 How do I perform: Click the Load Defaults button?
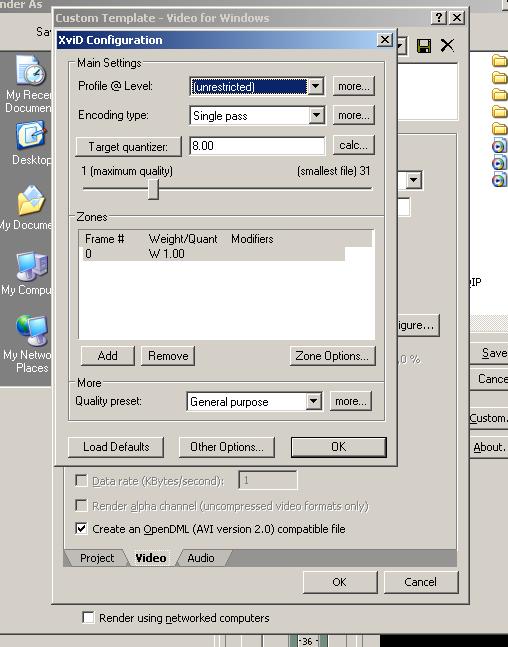[x=116, y=447]
